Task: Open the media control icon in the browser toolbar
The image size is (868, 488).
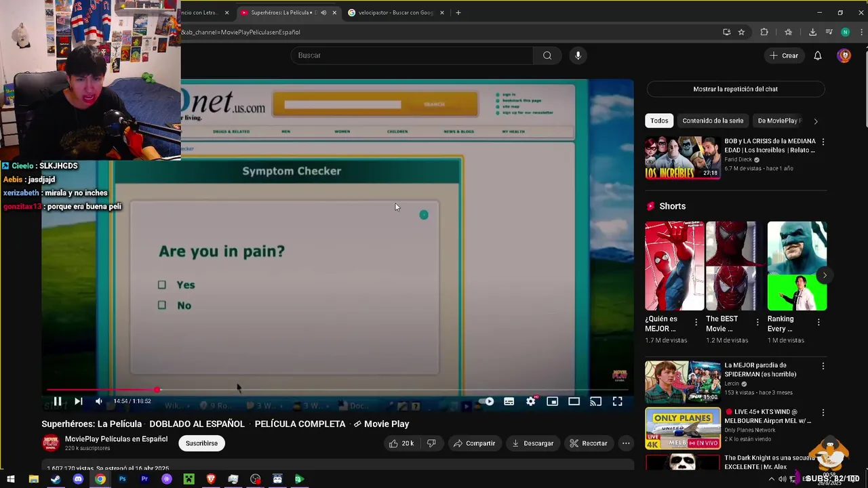Action: (829, 32)
